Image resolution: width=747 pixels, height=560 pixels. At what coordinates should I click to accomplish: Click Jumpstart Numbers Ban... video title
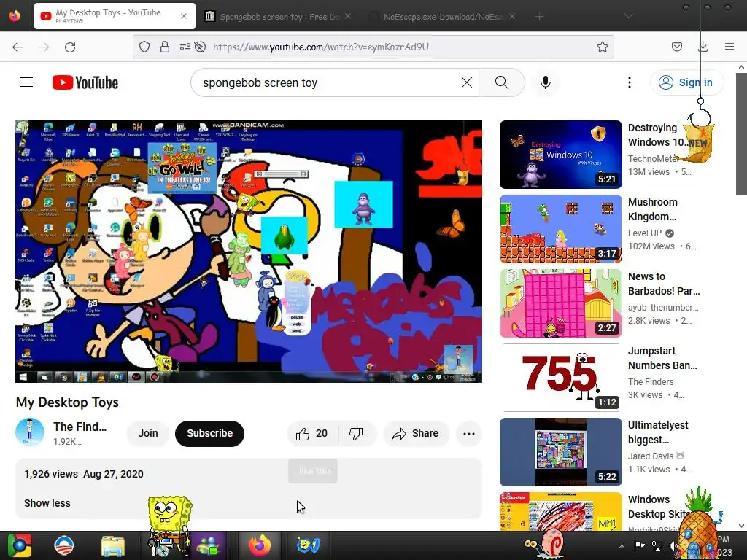[x=662, y=358]
